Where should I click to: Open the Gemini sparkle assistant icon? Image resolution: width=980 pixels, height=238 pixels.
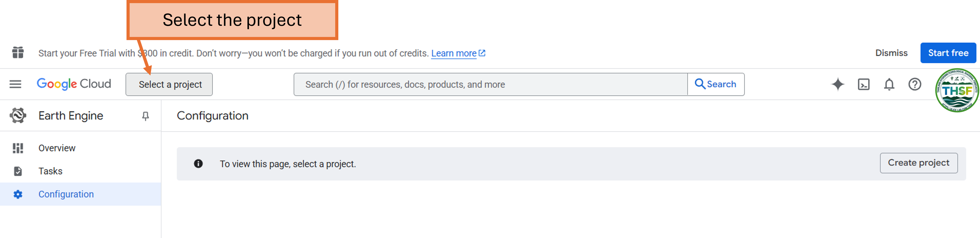pos(838,84)
